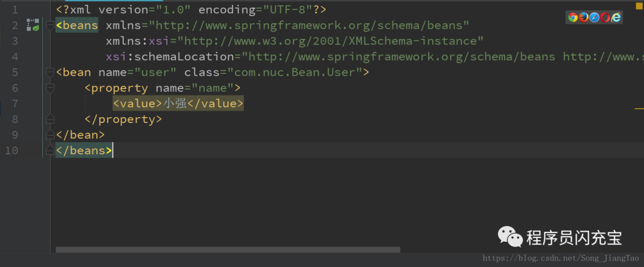Open preview in Safari browser icon
644x267 pixels.
595,17
